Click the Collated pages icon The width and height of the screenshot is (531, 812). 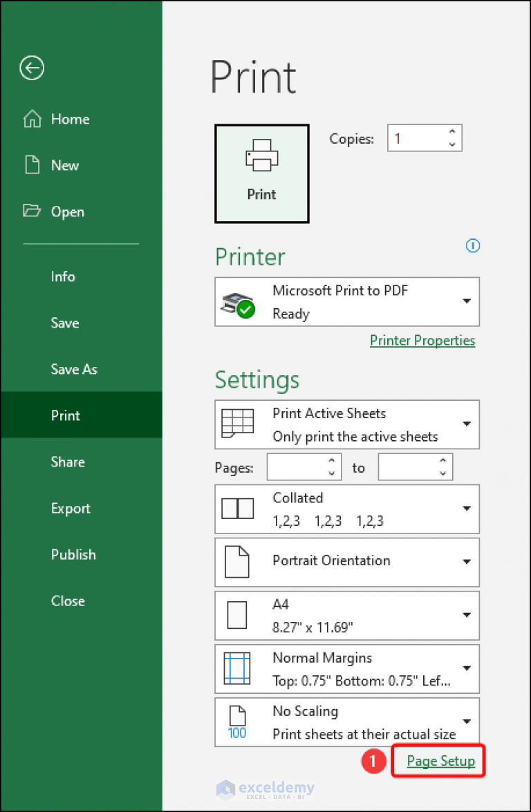pos(238,509)
